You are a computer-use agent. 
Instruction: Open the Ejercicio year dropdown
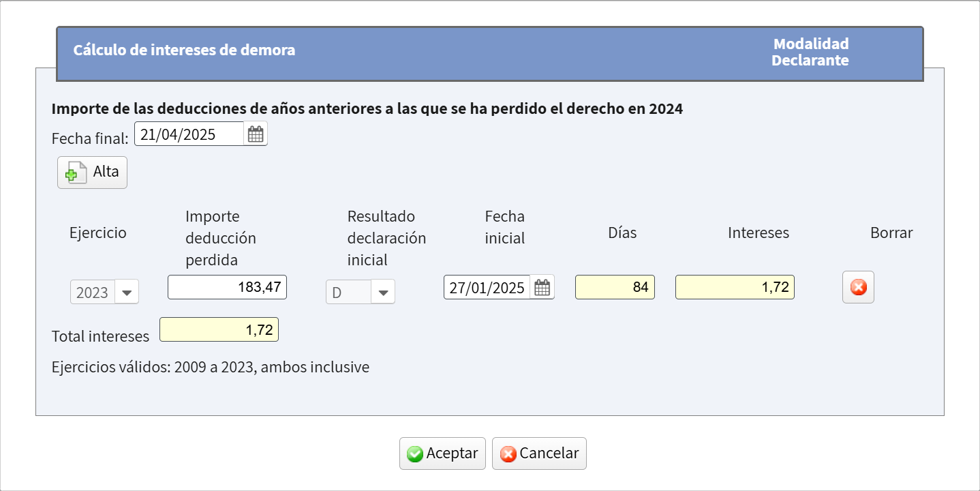(x=127, y=292)
